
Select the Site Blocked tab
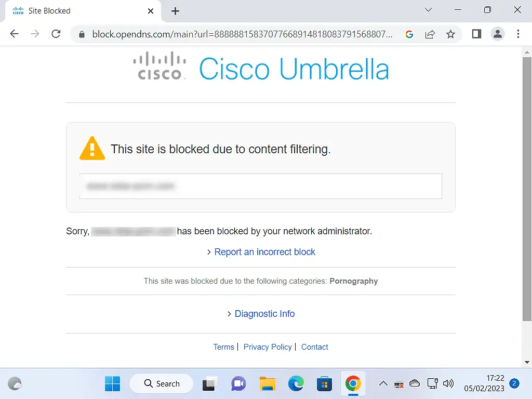coord(78,10)
